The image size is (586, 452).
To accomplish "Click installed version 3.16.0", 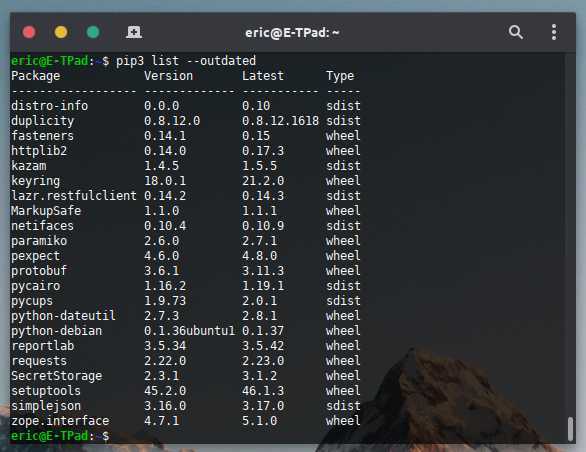I will [x=165, y=406].
